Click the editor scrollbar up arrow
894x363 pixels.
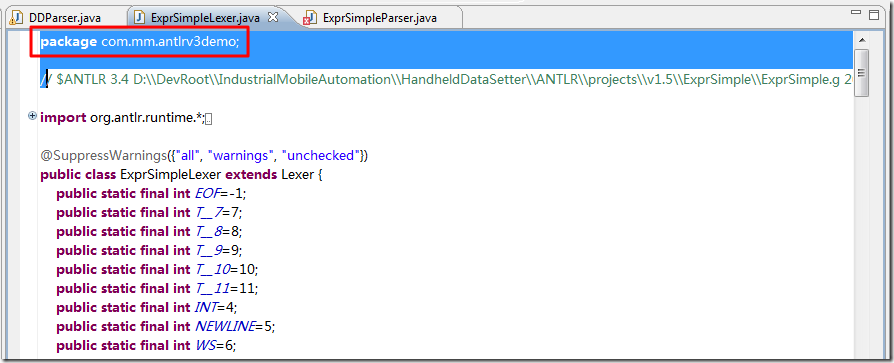(x=862, y=40)
